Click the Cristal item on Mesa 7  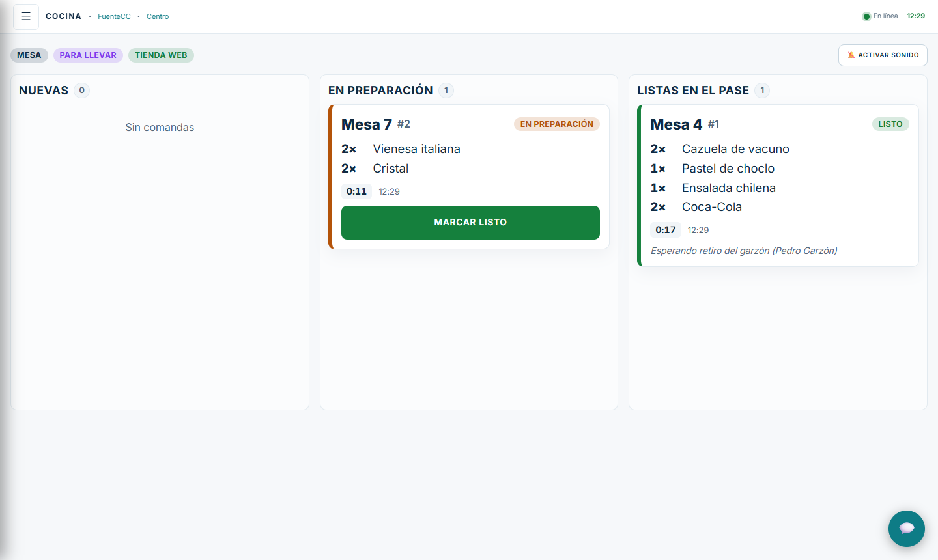[x=391, y=169]
